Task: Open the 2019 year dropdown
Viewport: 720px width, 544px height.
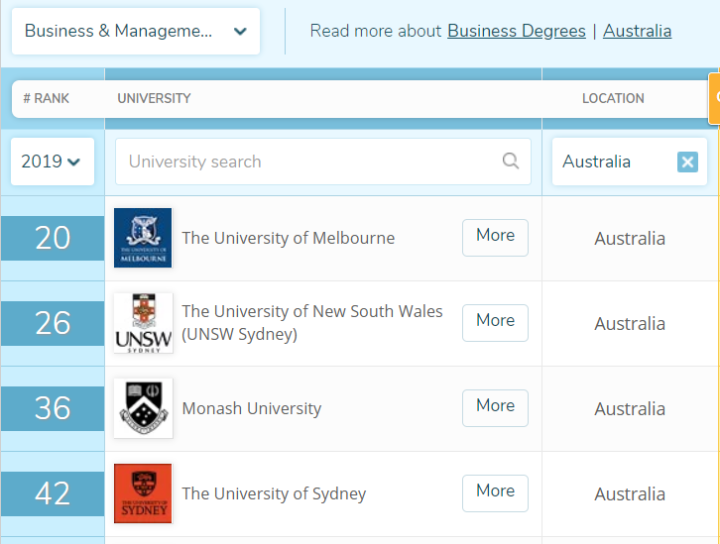Action: pyautogui.click(x=52, y=162)
